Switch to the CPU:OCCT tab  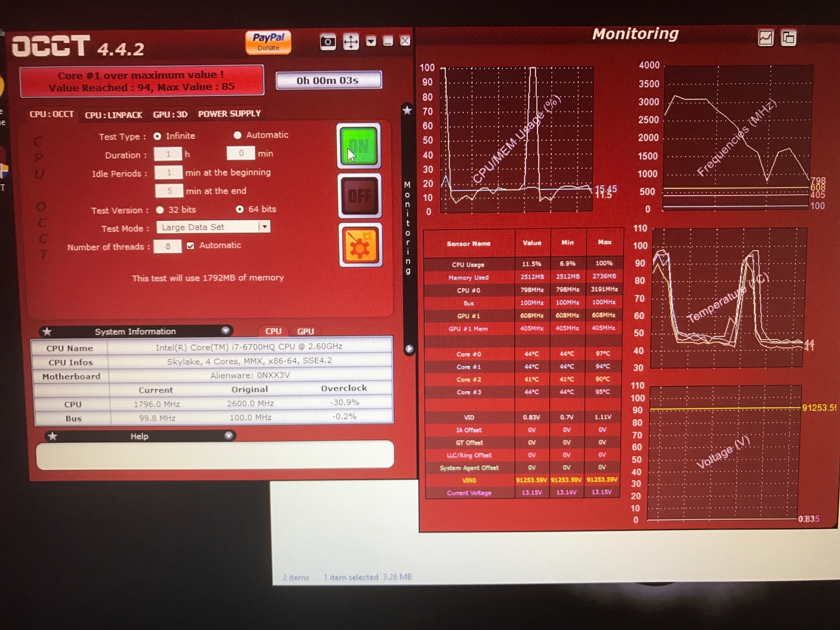point(51,114)
